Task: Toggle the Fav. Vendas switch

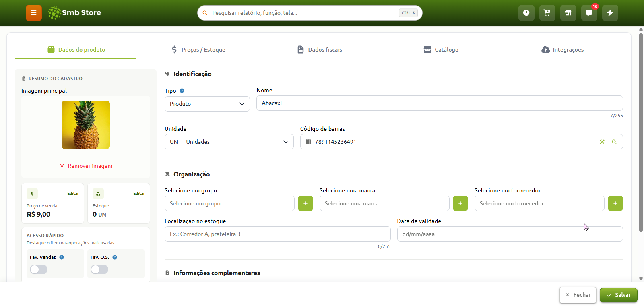Action: [x=39, y=269]
